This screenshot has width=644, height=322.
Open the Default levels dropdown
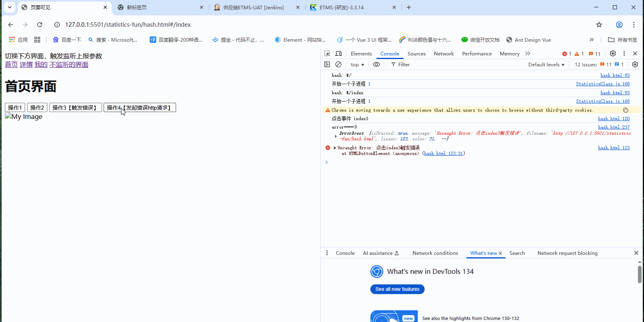546,65
